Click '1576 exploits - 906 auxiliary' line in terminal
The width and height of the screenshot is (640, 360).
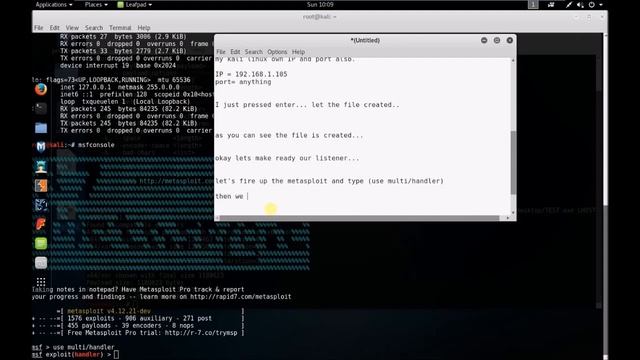coord(140,318)
